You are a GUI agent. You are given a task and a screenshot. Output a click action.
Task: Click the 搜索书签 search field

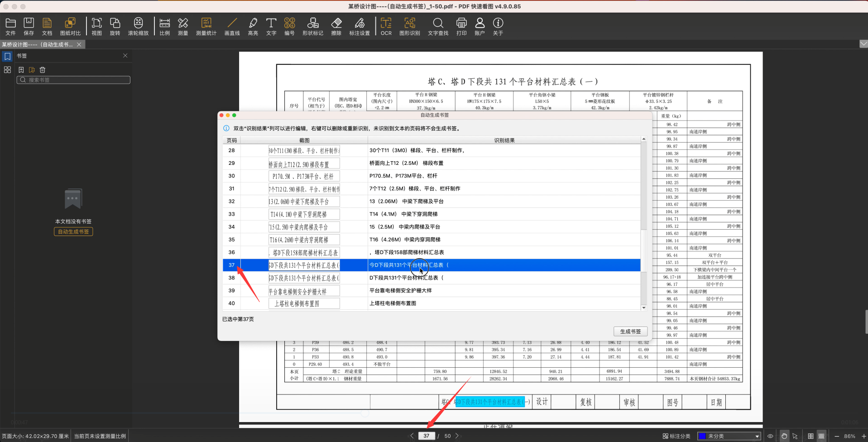[74, 80]
